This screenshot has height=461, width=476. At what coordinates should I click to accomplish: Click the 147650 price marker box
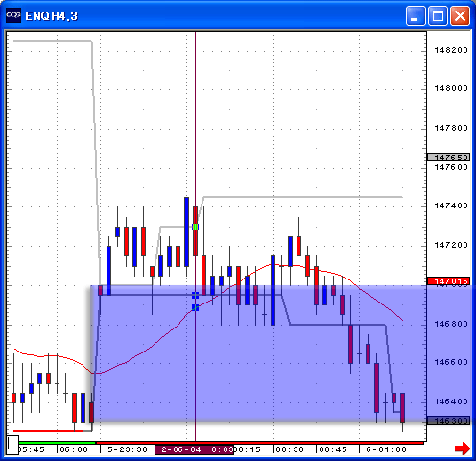click(448, 158)
